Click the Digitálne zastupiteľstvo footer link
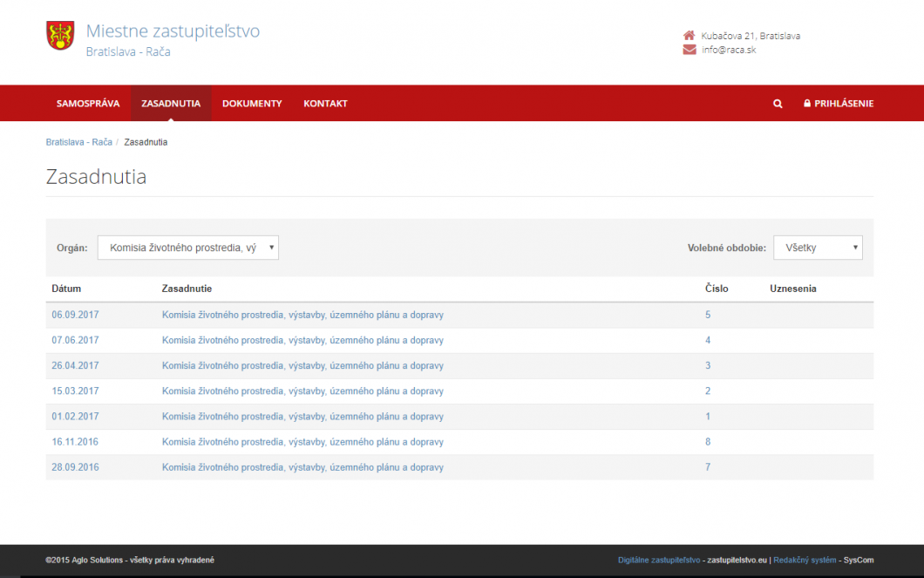Image resolution: width=924 pixels, height=578 pixels. point(659,560)
